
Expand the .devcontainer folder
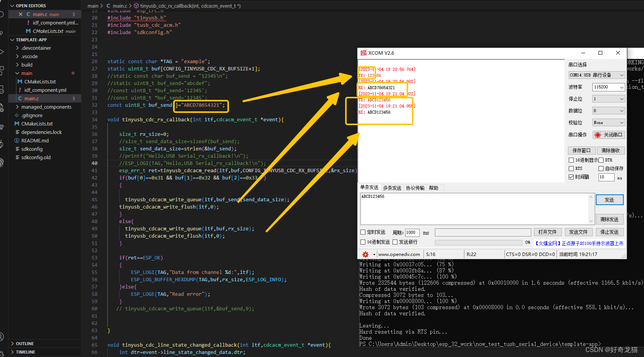click(17, 48)
